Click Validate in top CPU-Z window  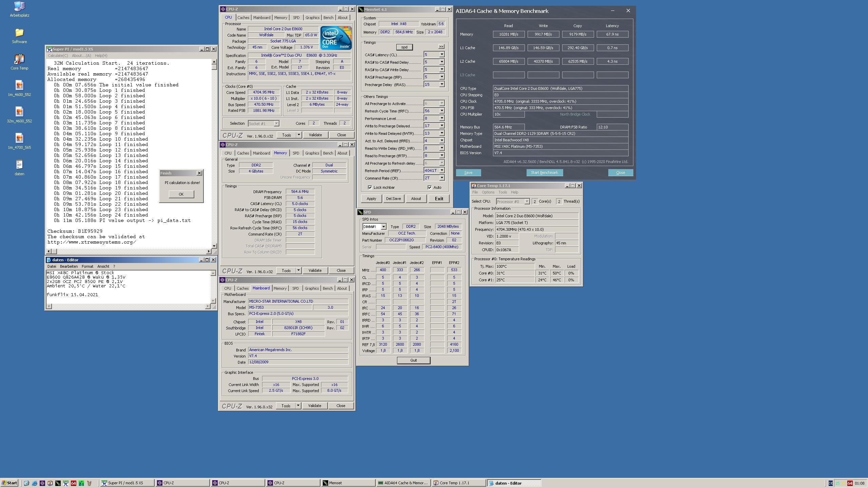[315, 135]
